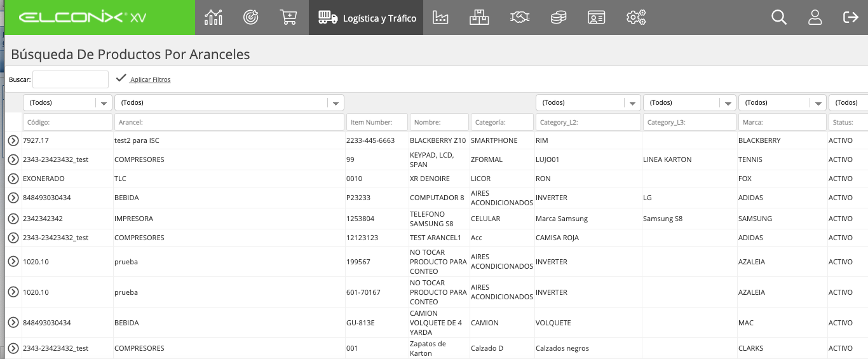This screenshot has width=868, height=359.
Task: Click the Marca filter input
Action: [782, 122]
